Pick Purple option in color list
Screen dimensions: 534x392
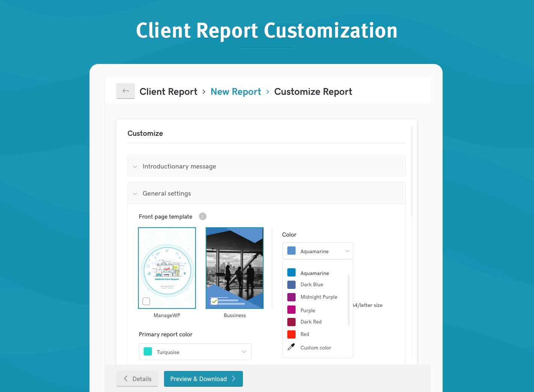tap(308, 310)
